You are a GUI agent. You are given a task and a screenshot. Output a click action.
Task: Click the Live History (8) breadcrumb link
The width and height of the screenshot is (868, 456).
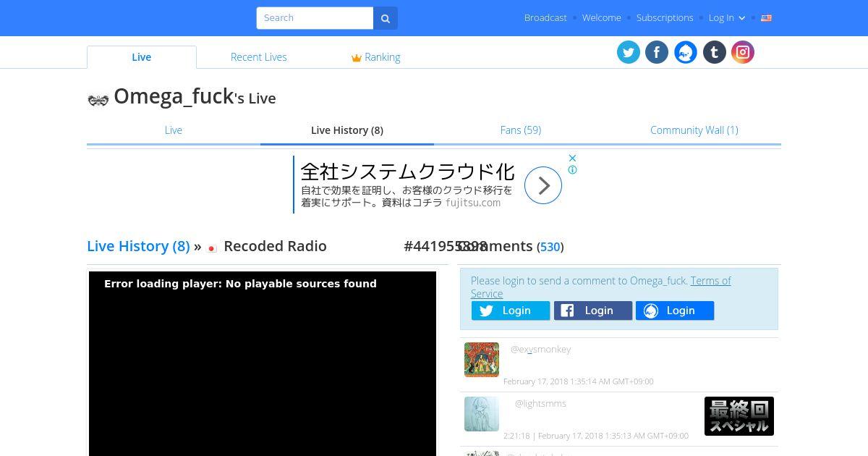pos(138,246)
